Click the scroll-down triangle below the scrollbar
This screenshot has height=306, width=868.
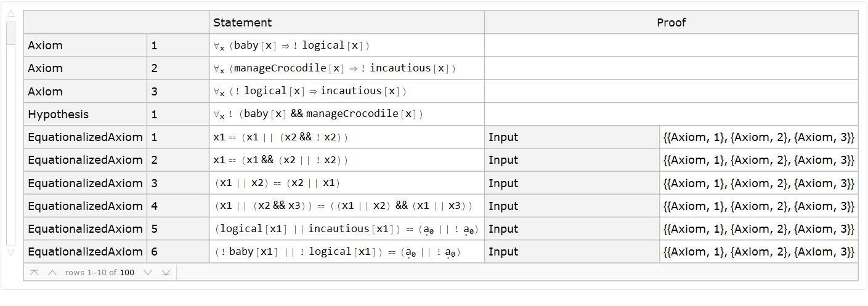[x=10, y=252]
